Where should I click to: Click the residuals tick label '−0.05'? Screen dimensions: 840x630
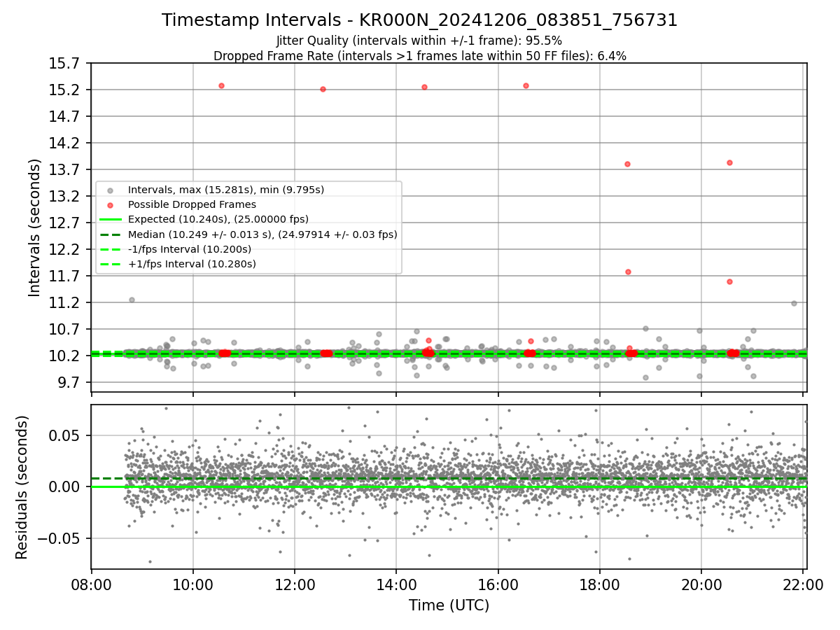59,539
